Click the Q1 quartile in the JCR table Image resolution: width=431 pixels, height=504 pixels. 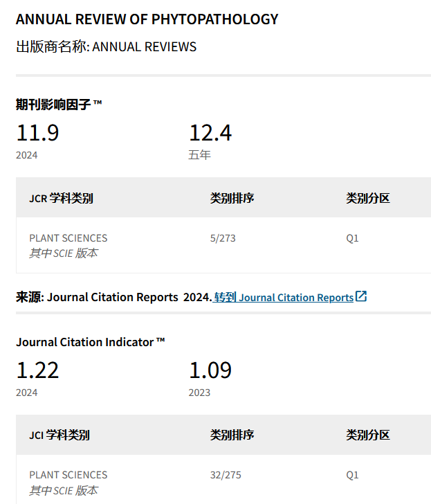click(x=352, y=238)
